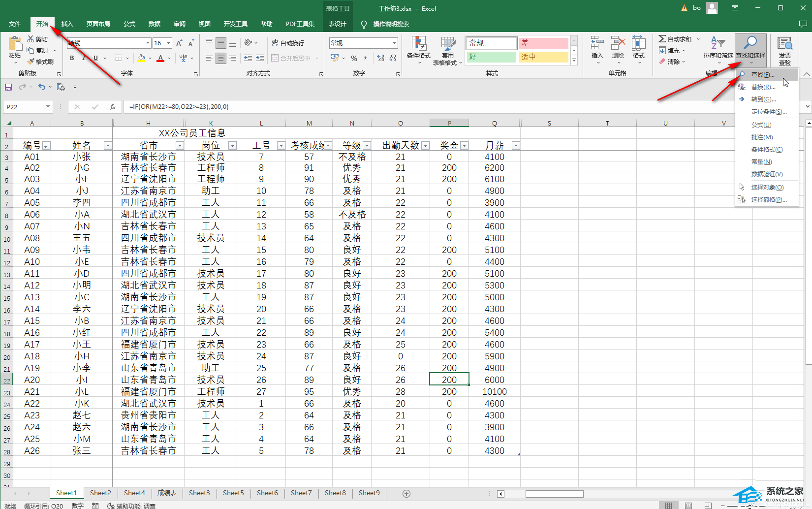The image size is (812, 509).
Task: Click the Name Box showing P22
Action: pyautogui.click(x=24, y=107)
